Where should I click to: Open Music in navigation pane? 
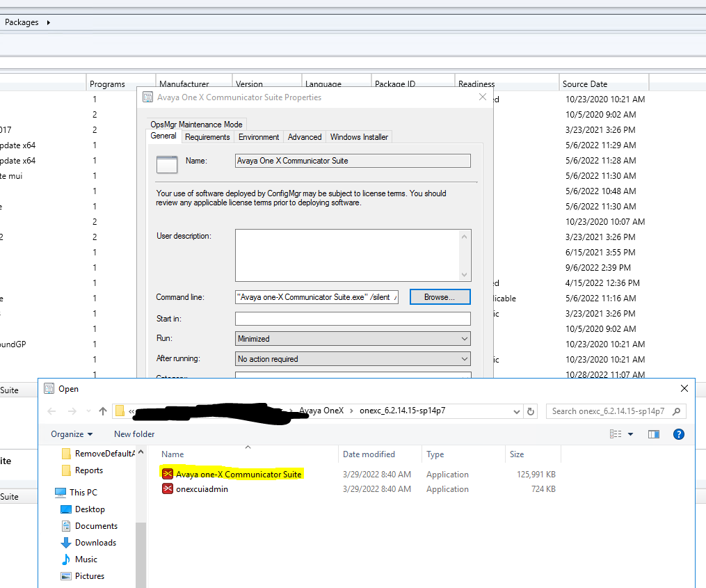pos(79,559)
